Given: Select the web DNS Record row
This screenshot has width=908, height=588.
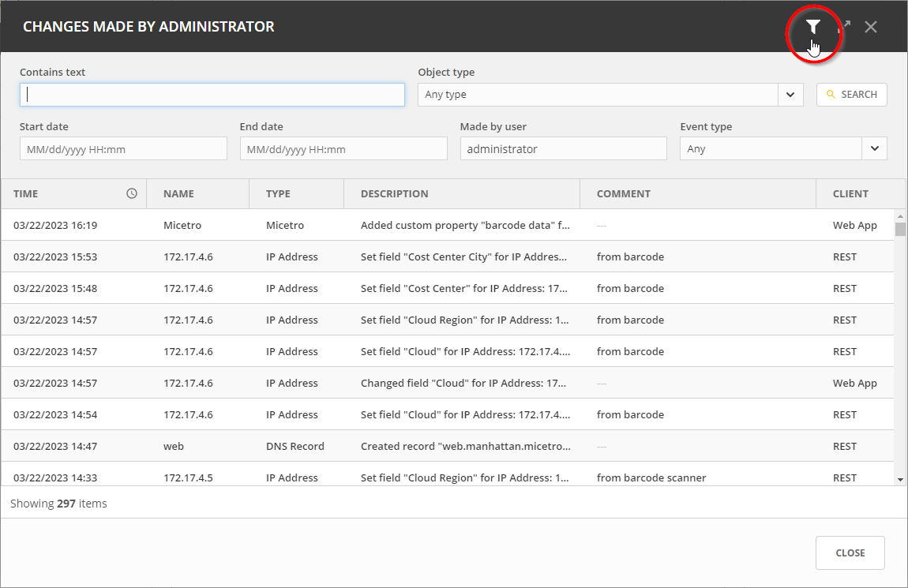Looking at the screenshot, I should [x=447, y=446].
